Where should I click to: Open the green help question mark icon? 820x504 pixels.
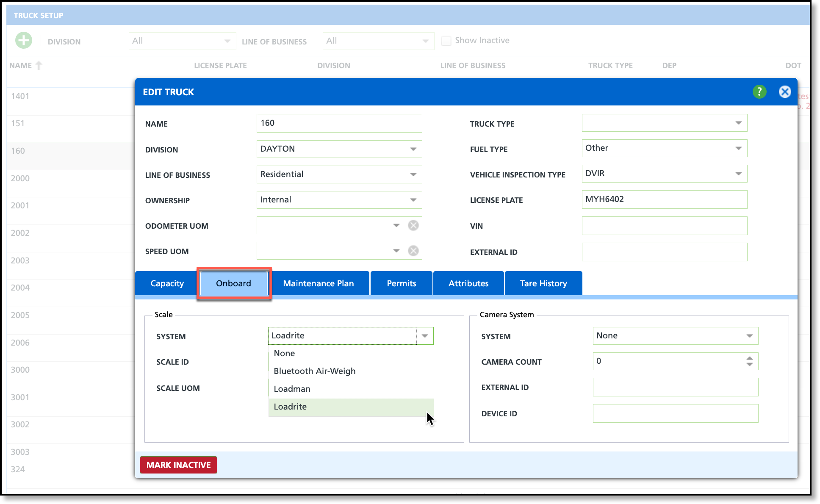[x=759, y=91]
